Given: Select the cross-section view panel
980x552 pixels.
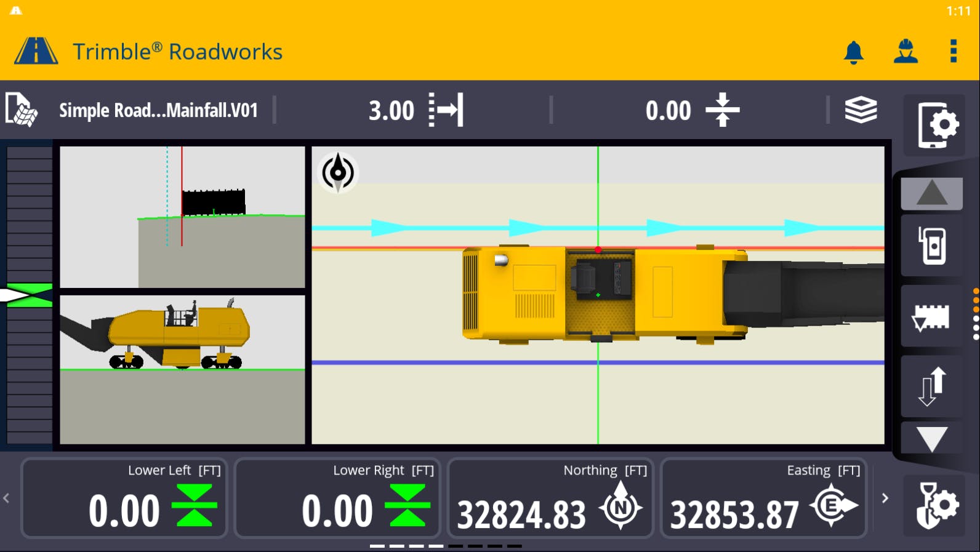Looking at the screenshot, I should tap(182, 217).
